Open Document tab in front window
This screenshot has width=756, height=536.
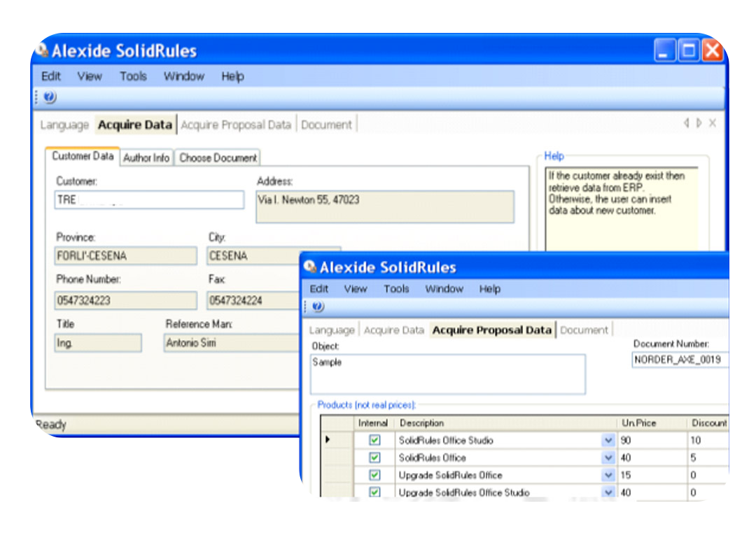[x=584, y=330]
